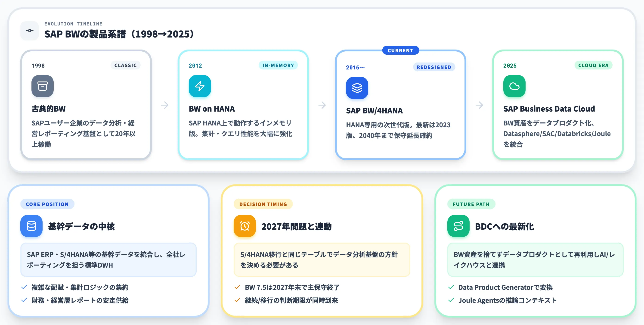This screenshot has height=325, width=644.
Task: Click the stacked layers icon for SAP BW/4HANA
Action: 357,88
